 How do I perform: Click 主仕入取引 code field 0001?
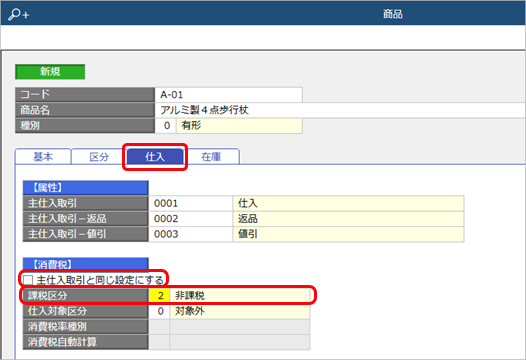pos(191,203)
